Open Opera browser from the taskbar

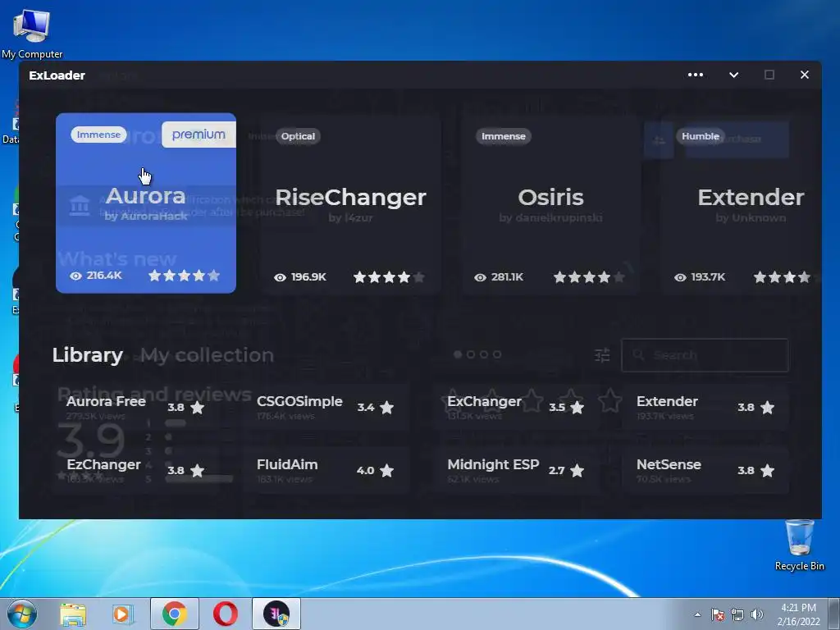click(x=226, y=614)
